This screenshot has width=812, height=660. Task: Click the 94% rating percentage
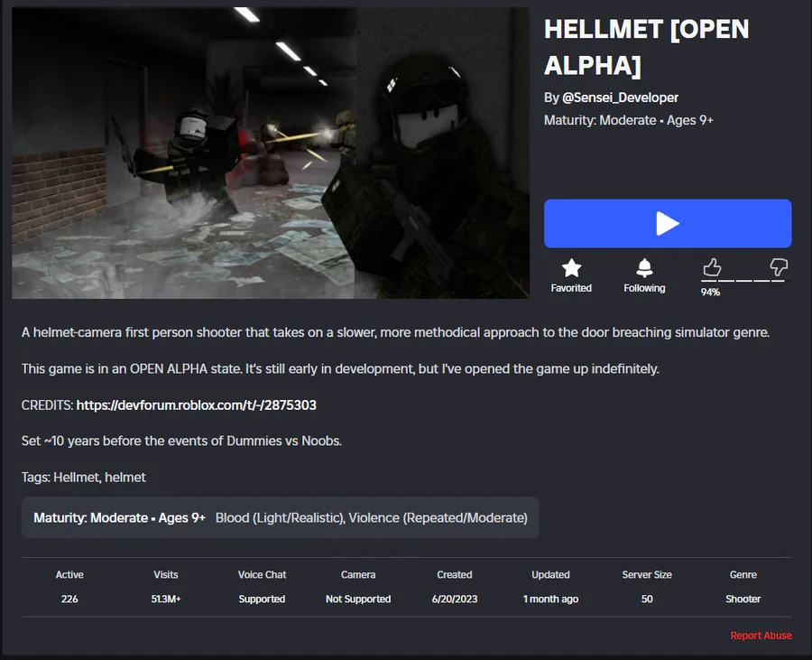tap(710, 293)
